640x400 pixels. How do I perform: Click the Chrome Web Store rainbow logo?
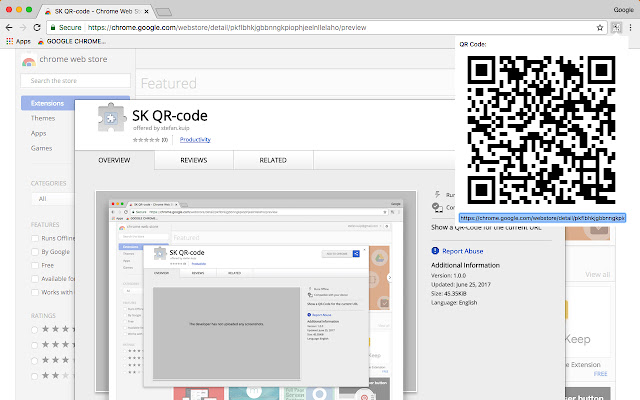pyautogui.click(x=29, y=60)
